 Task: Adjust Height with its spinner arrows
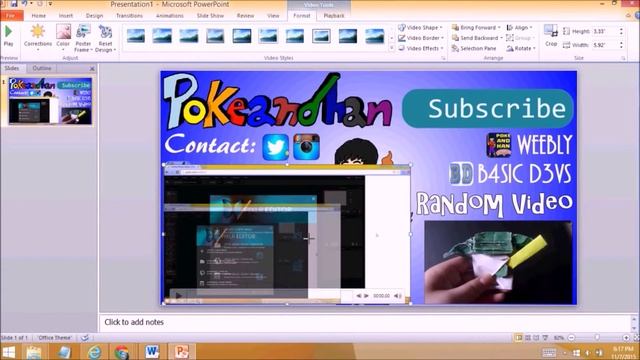(x=621, y=31)
